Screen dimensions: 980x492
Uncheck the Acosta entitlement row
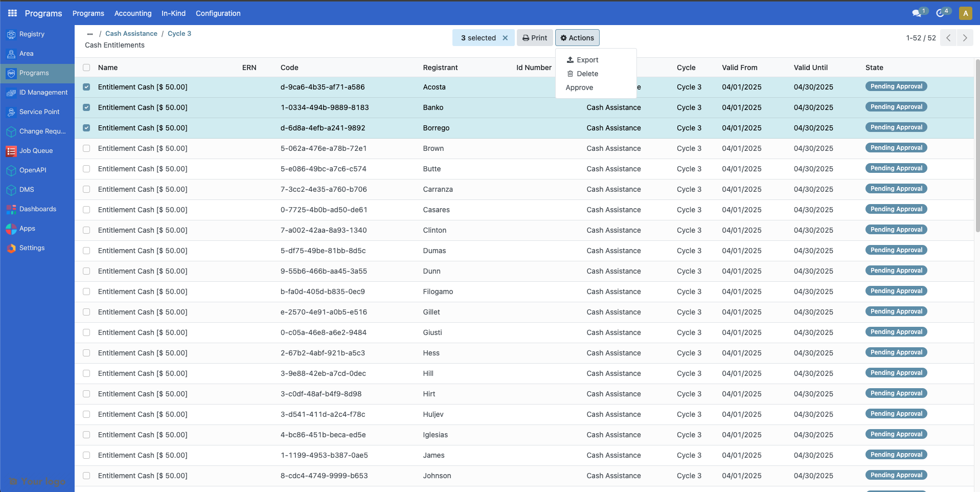(86, 86)
